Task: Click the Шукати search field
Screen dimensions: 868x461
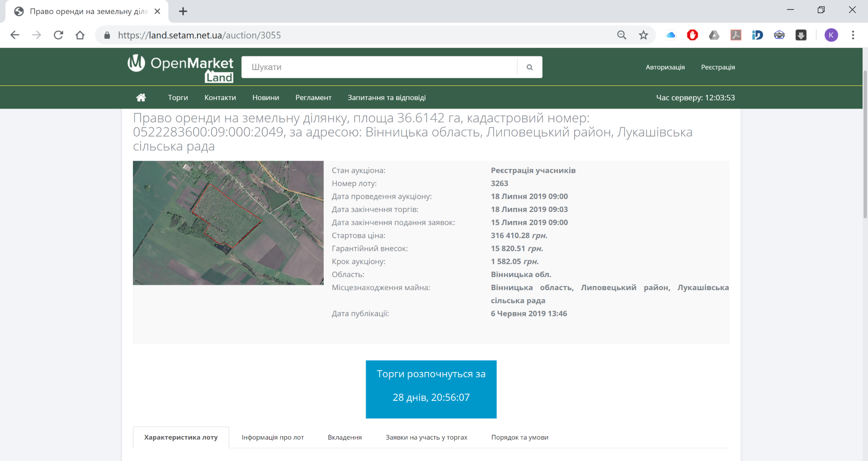Action: click(379, 67)
